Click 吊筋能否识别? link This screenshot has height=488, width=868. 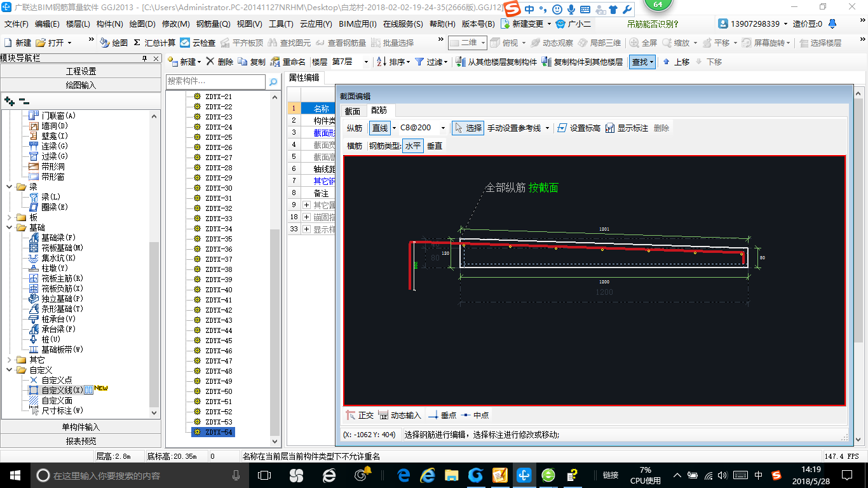(653, 24)
